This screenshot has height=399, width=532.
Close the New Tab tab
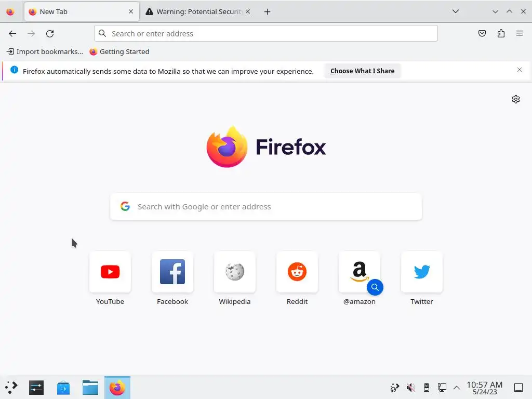coord(131,11)
